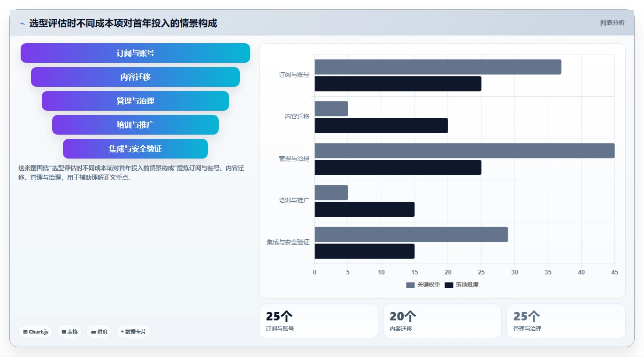Select the 订阅与账号 funnel stage

pyautogui.click(x=135, y=53)
